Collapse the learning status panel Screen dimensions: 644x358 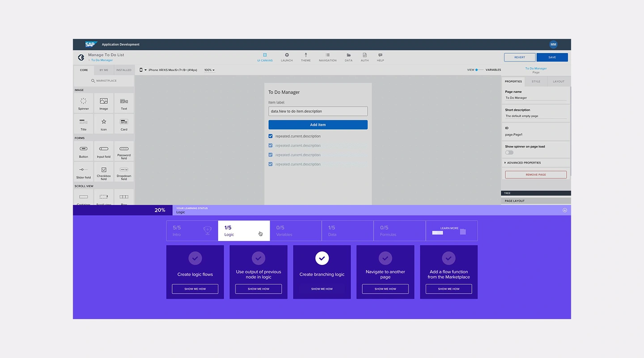(564, 210)
